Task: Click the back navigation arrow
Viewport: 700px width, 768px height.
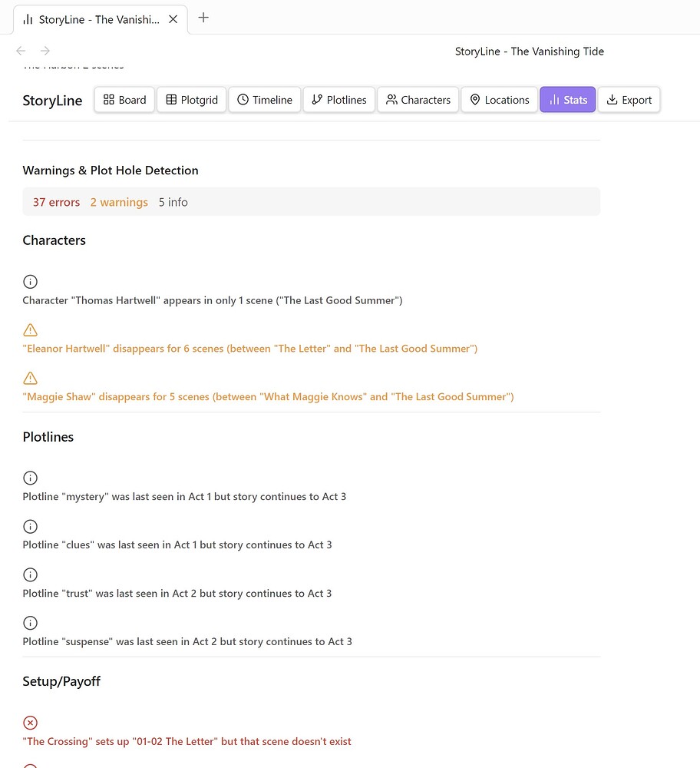Action: pos(21,51)
